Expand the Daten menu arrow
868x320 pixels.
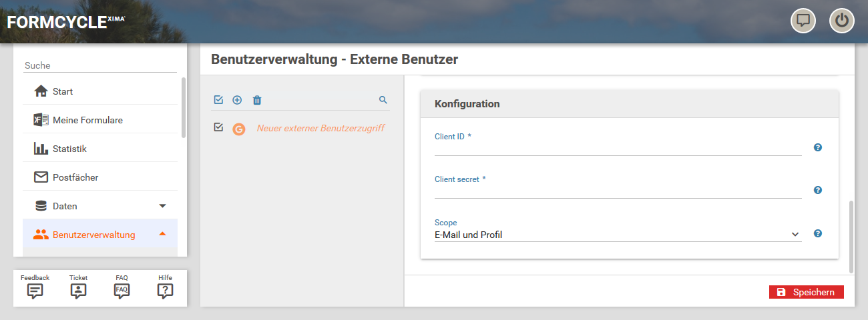click(x=162, y=206)
